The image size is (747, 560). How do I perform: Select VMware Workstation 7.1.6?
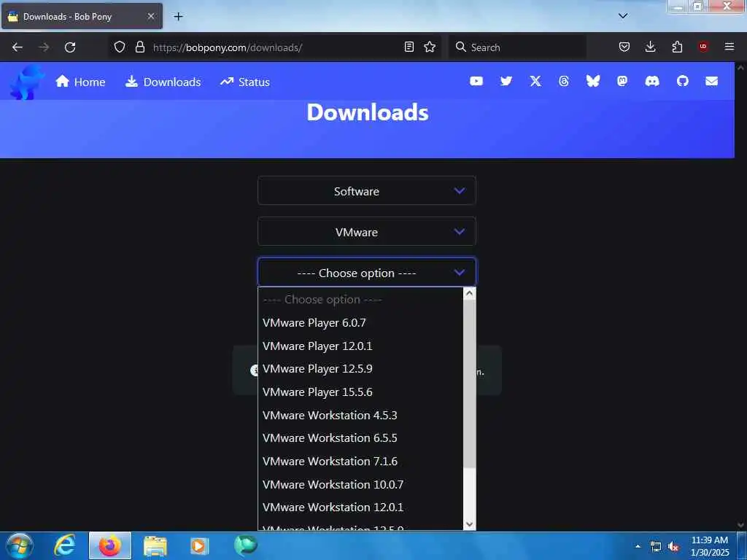point(360,462)
